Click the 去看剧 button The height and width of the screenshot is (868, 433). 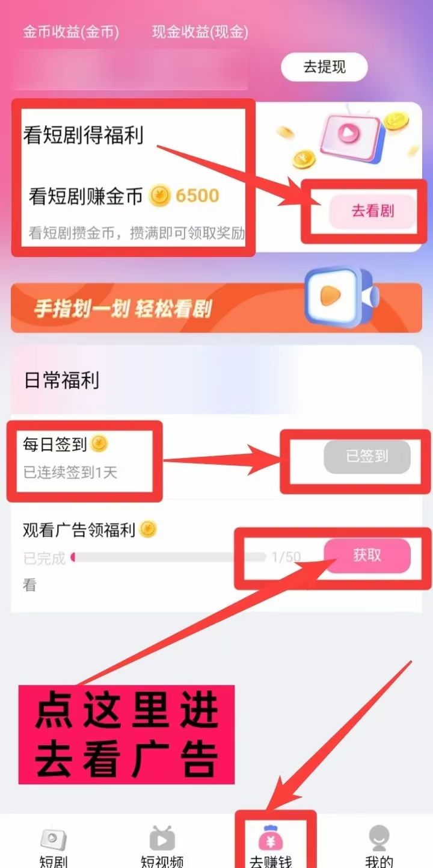click(x=372, y=211)
